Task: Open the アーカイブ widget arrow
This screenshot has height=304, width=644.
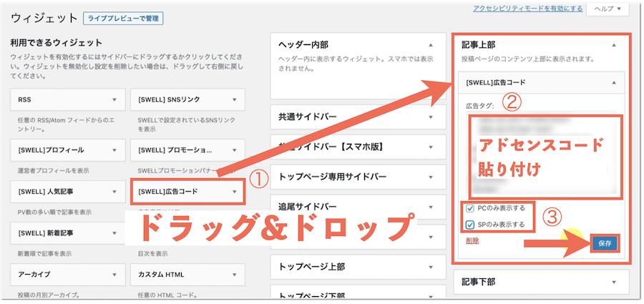Action: coord(114,274)
